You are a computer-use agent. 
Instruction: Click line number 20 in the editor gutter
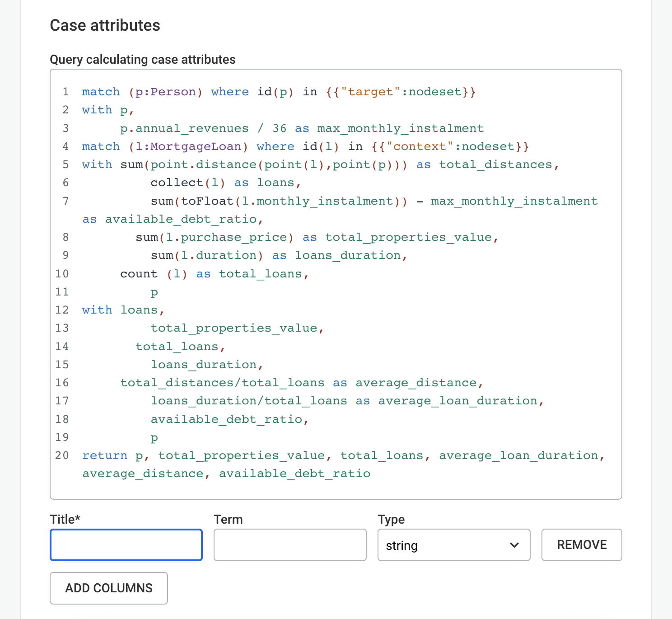pos(62,455)
